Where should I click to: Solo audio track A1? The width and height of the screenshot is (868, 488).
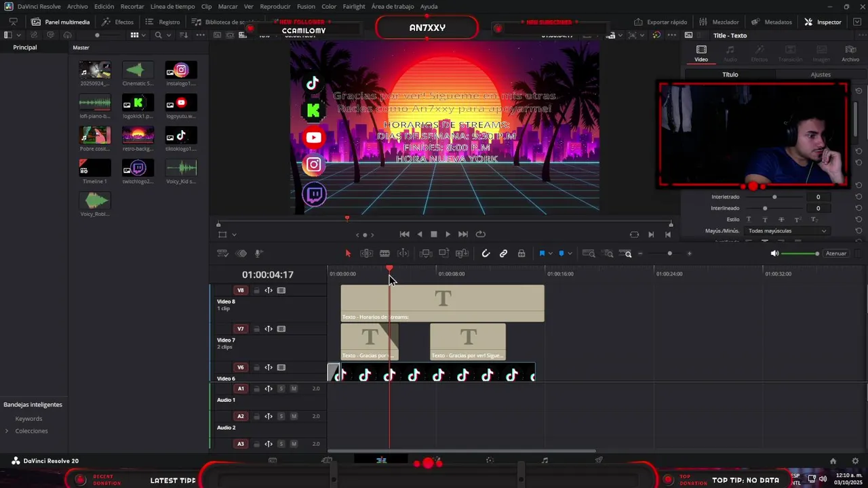coord(281,388)
